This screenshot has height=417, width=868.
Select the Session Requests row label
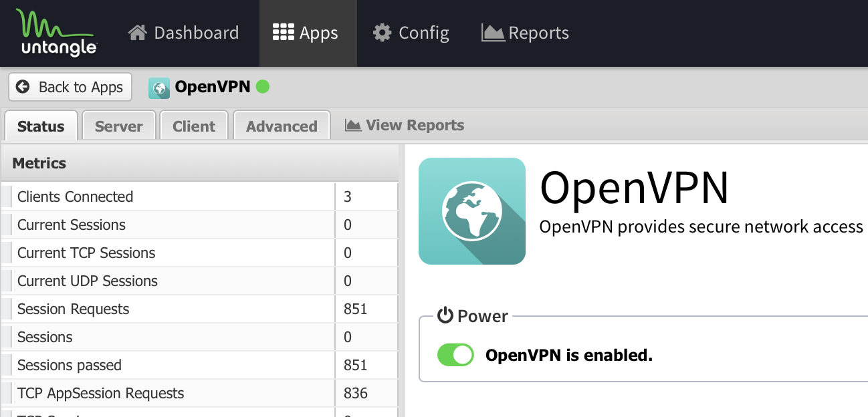click(74, 309)
